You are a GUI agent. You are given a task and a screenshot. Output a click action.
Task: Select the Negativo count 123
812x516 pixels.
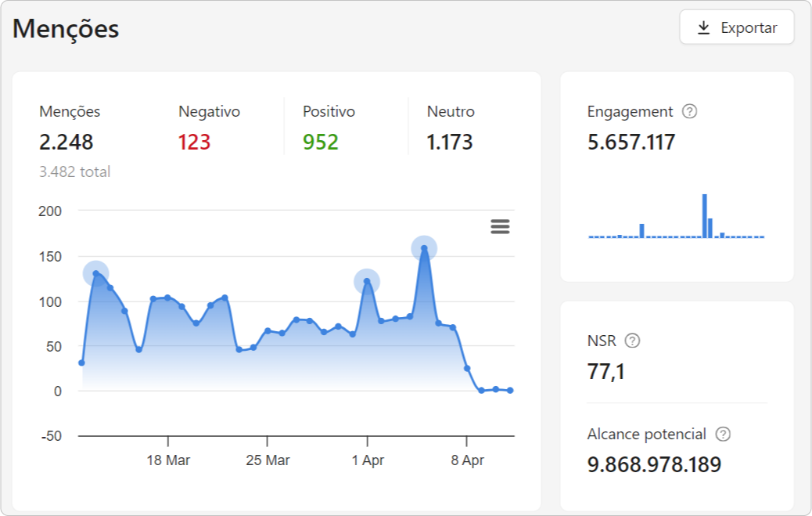click(194, 142)
